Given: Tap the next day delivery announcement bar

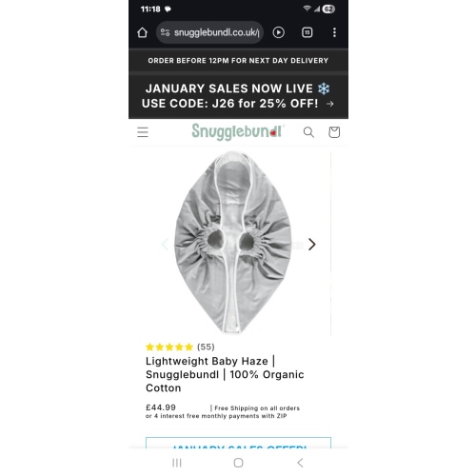Looking at the screenshot, I should point(238,61).
